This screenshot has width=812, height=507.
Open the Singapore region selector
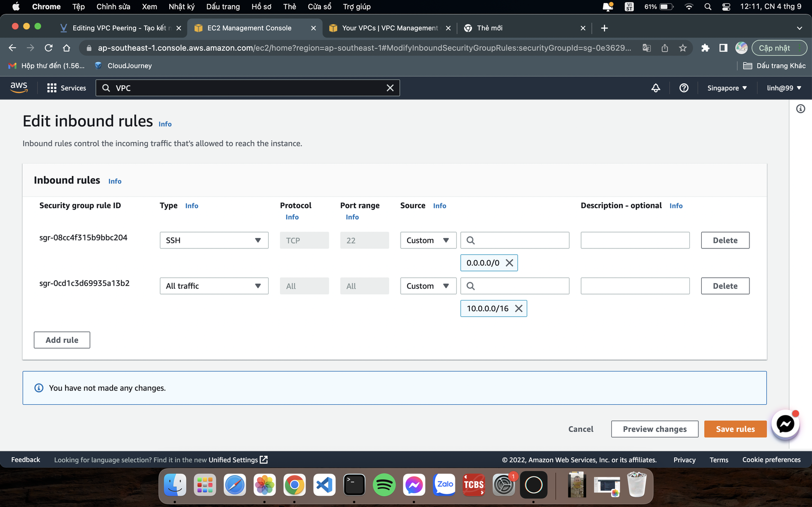tap(727, 88)
